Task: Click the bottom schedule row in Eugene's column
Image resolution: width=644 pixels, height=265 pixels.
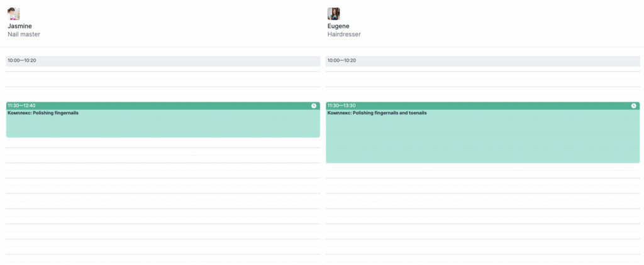Action: tap(482, 258)
